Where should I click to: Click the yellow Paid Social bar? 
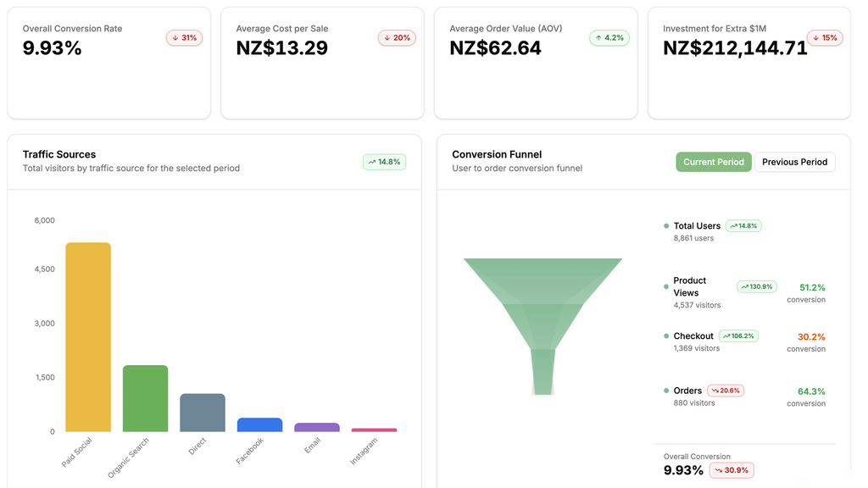[88, 337]
